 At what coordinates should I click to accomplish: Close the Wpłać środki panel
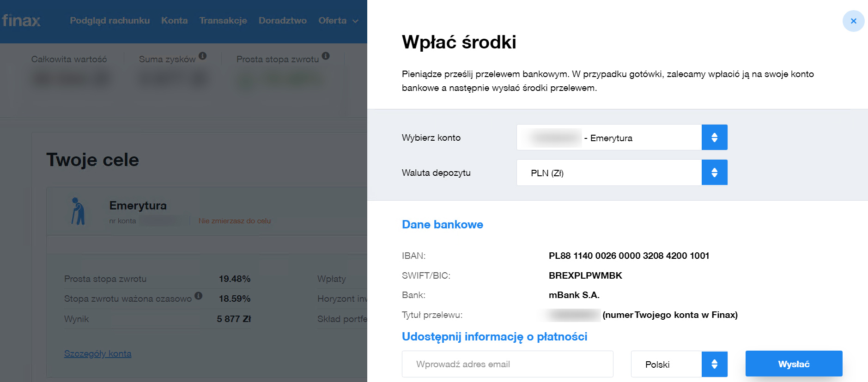853,21
